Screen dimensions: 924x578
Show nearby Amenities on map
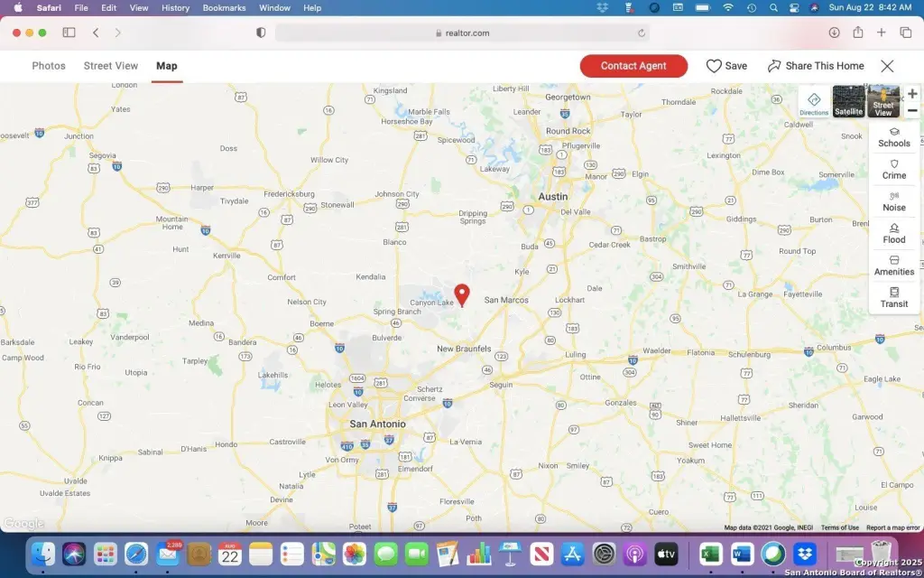coord(894,266)
